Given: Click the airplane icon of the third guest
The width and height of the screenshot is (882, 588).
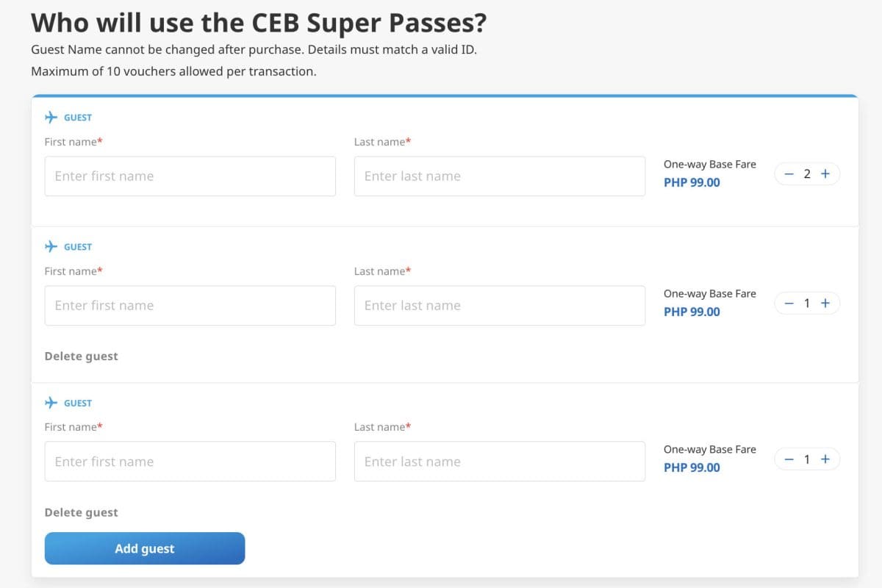Looking at the screenshot, I should click(x=51, y=403).
